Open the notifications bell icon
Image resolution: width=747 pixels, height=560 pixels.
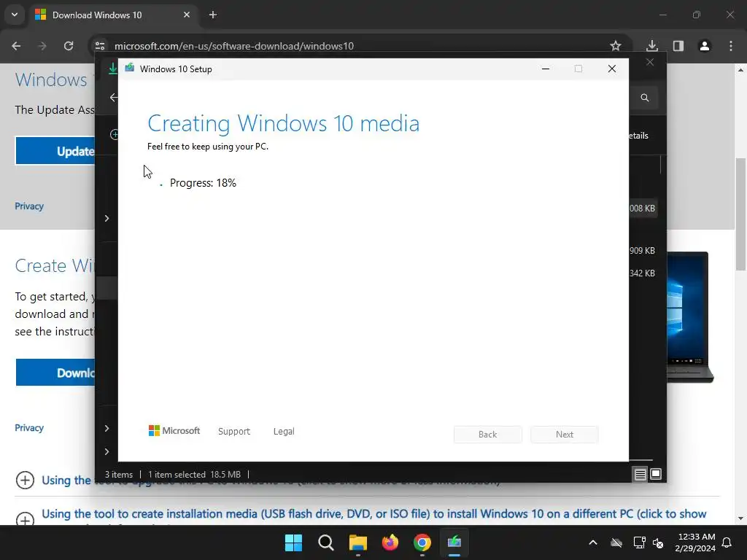pos(727,542)
